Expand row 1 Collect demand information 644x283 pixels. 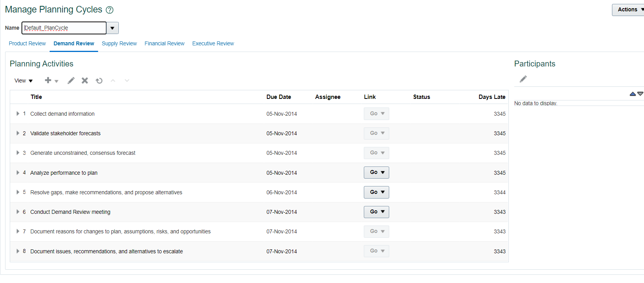click(x=18, y=114)
